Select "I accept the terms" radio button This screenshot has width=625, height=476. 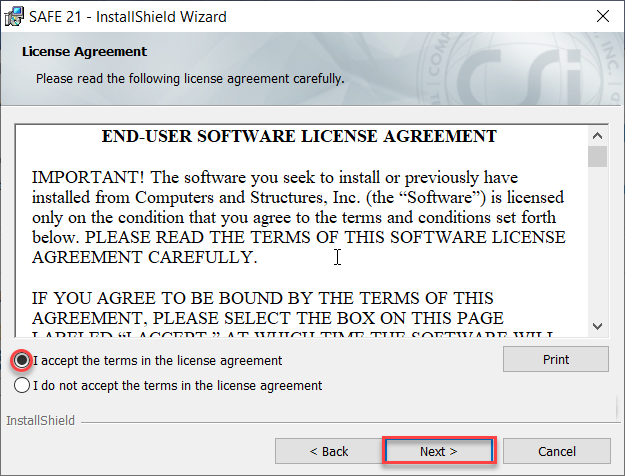point(22,360)
